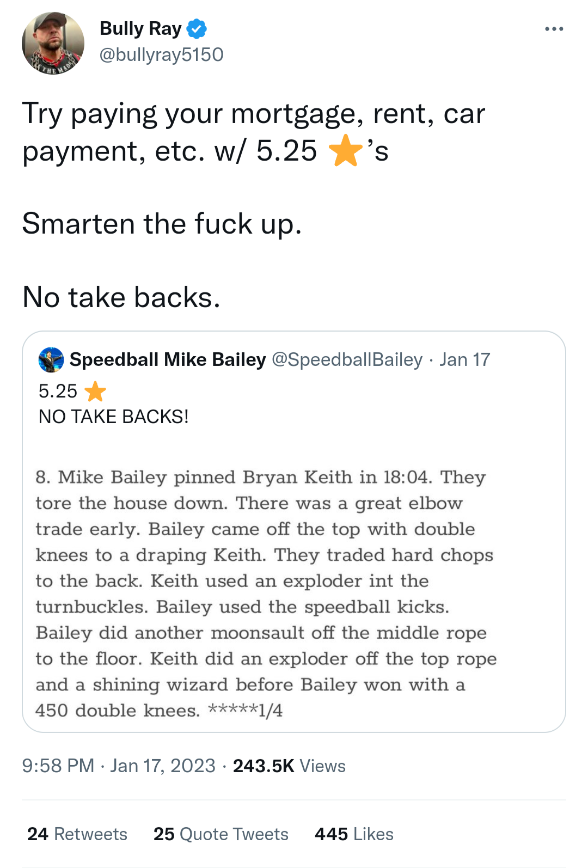Click the 'NO TAKE BACKS!' quoted text
588x868 pixels.
coord(114,417)
